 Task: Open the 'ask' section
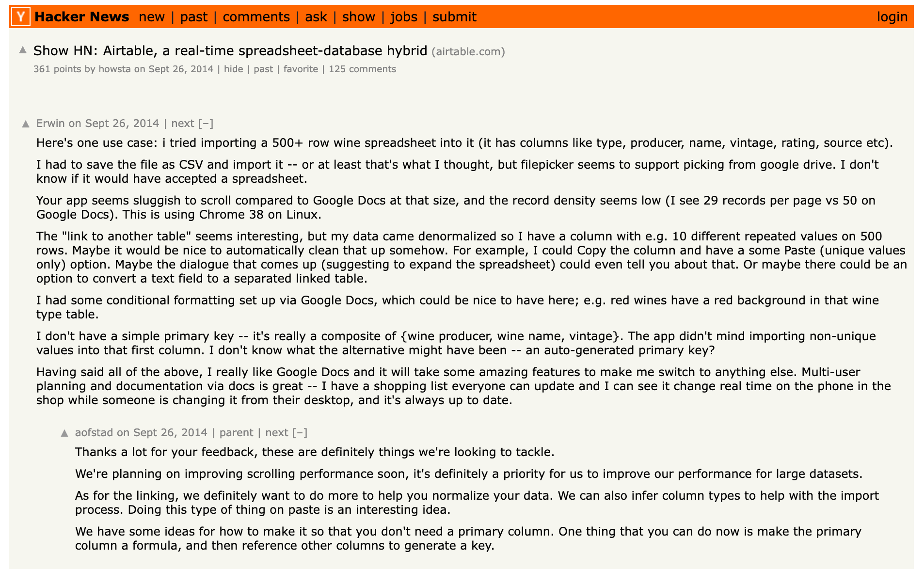coord(316,17)
